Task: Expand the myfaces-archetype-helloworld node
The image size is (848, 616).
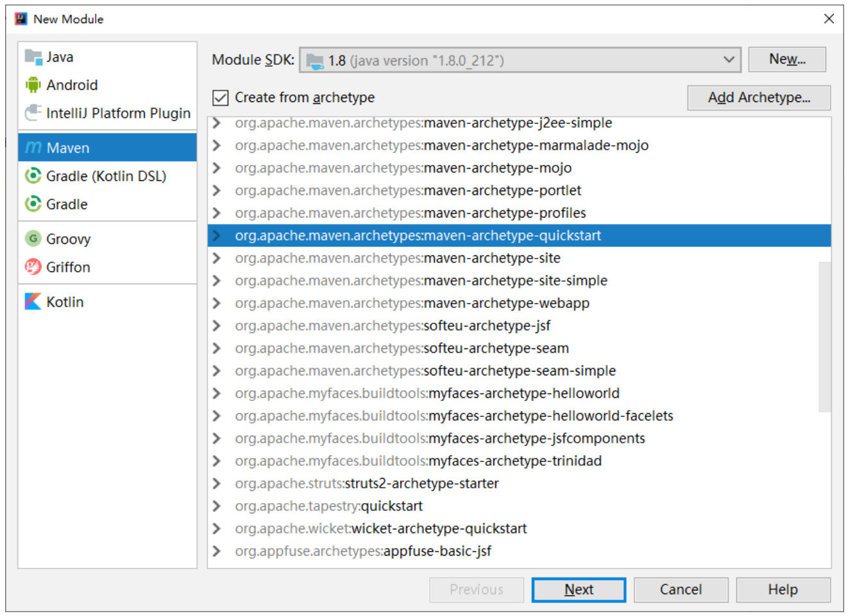Action: (x=217, y=393)
